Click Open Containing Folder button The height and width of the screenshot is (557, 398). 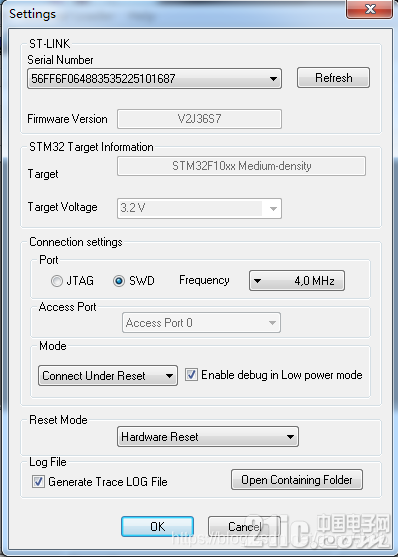click(x=297, y=480)
